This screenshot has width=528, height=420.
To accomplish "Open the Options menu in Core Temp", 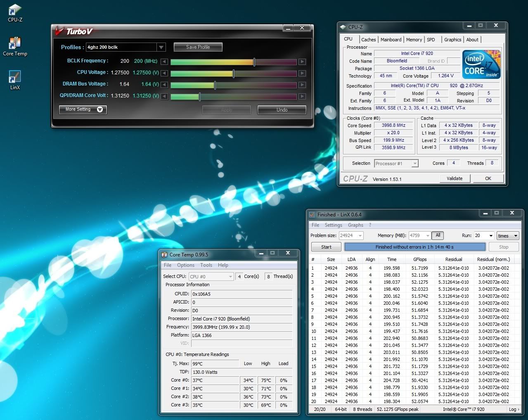I will point(185,265).
